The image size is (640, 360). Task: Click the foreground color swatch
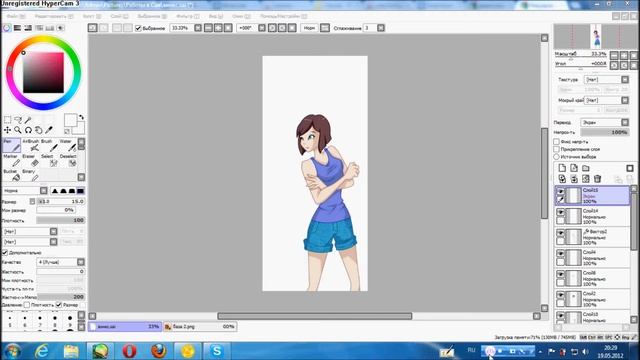(71, 120)
